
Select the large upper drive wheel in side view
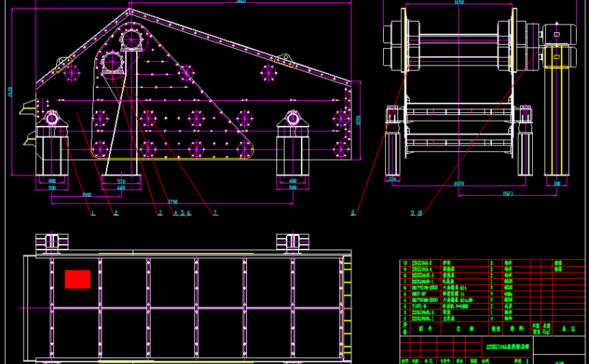click(132, 37)
